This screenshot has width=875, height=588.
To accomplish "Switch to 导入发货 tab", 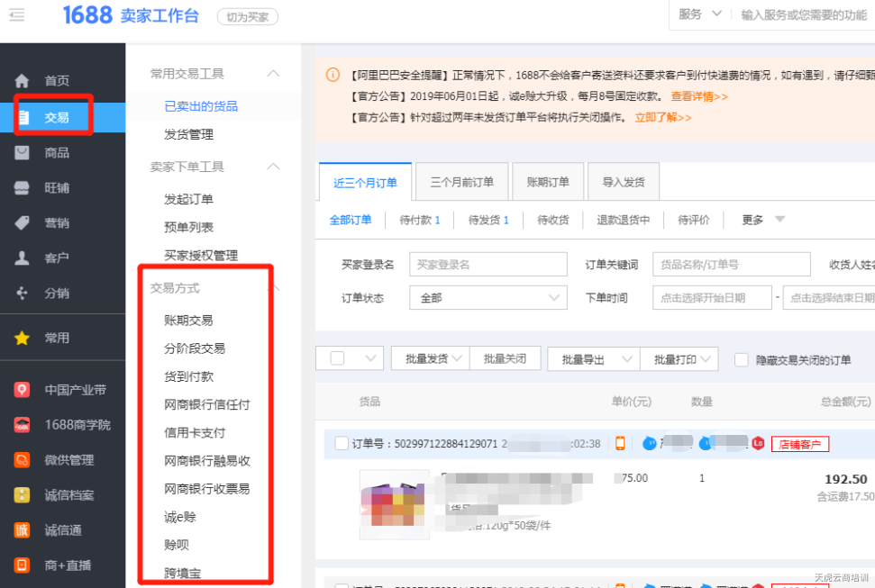I will tap(624, 182).
